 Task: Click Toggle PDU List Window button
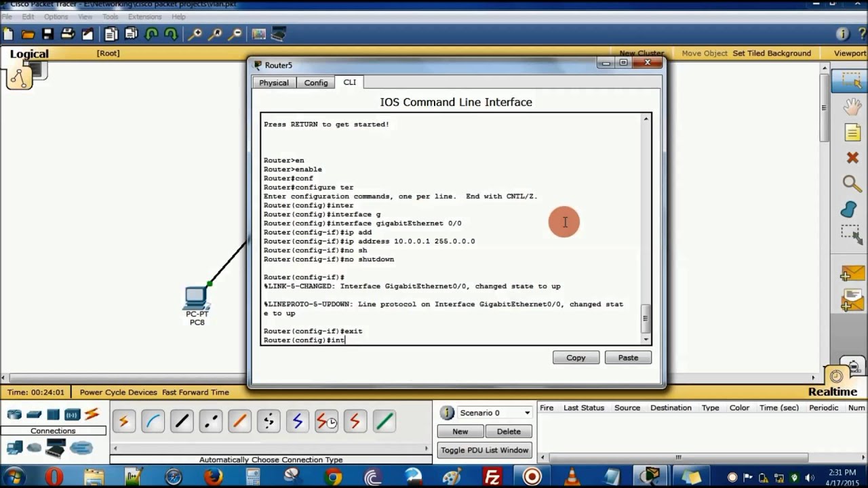[485, 450]
